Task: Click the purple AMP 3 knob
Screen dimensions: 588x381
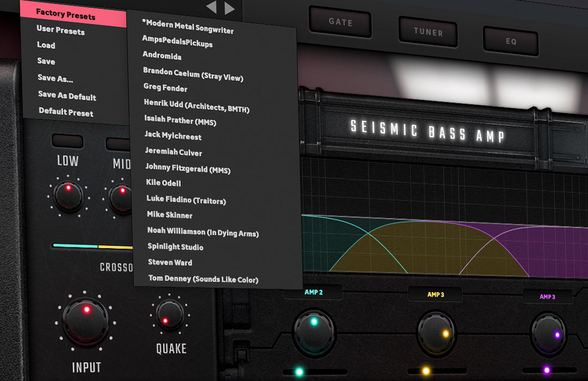Action: tap(548, 333)
